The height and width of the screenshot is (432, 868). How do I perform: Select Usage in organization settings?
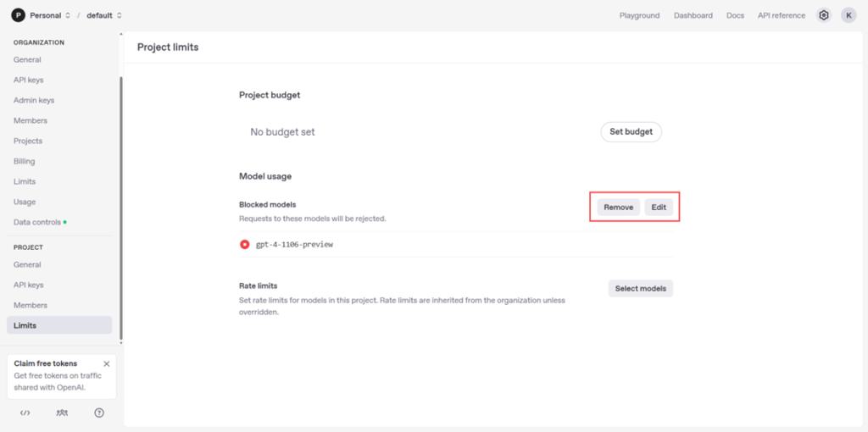point(25,202)
